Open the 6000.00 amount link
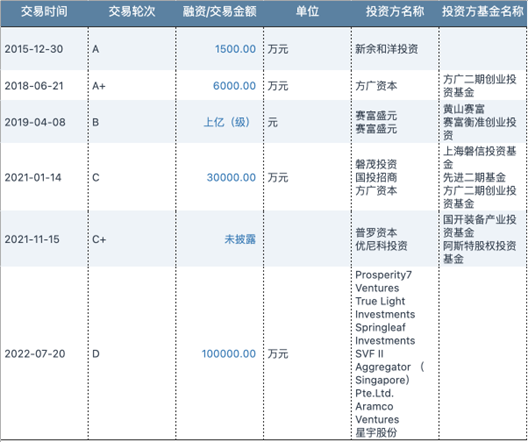The width and height of the screenshot is (528, 442). coord(234,86)
